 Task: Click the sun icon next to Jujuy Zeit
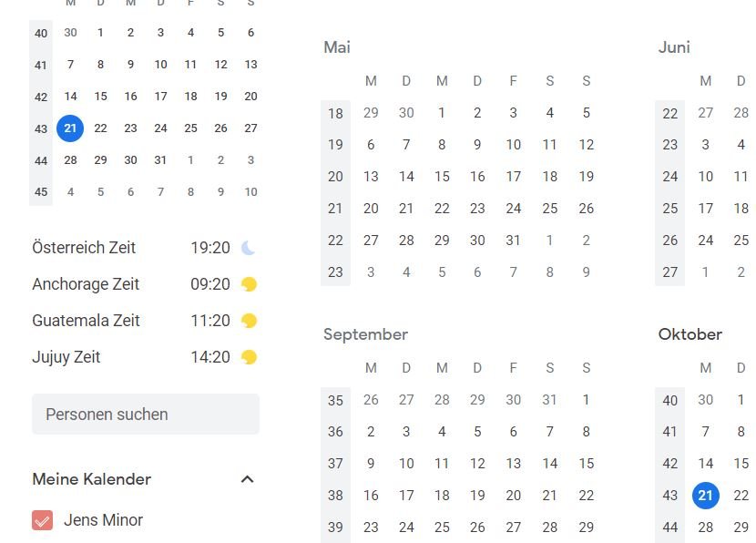249,357
